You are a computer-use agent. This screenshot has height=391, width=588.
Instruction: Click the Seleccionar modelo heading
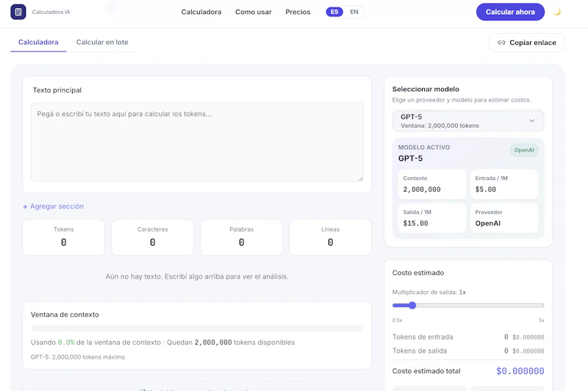[x=426, y=89]
